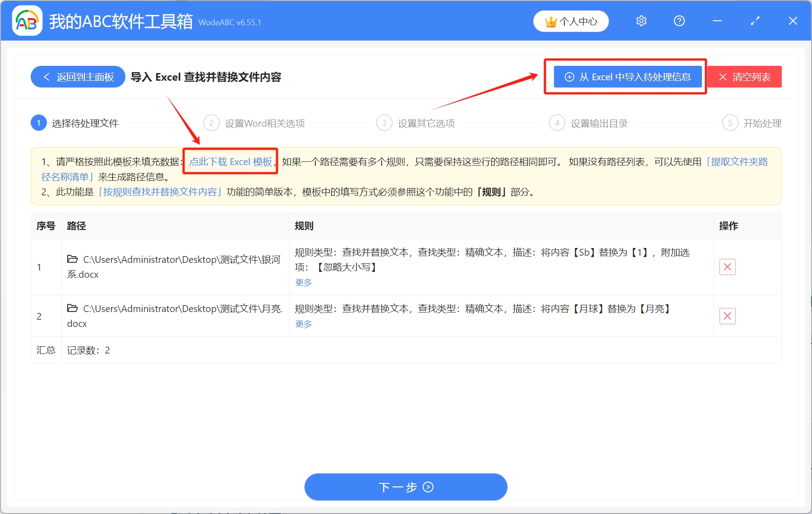Click the 清空列表 button

[744, 77]
